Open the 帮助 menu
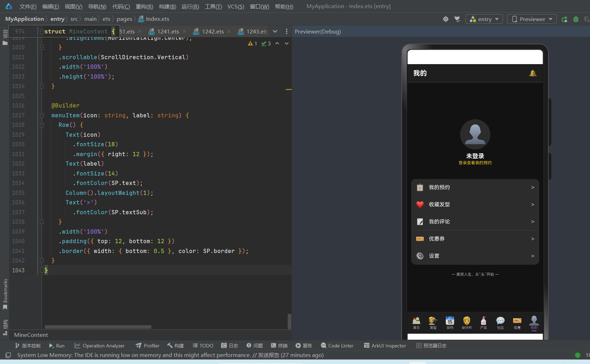The width and height of the screenshot is (590, 364). pyautogui.click(x=284, y=6)
